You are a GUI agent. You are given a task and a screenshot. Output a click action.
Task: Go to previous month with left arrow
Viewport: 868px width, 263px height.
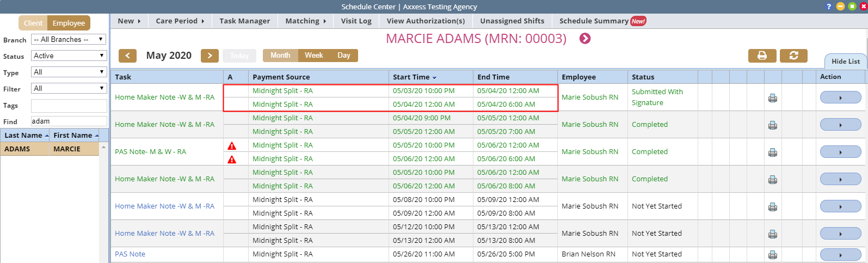[x=127, y=56]
